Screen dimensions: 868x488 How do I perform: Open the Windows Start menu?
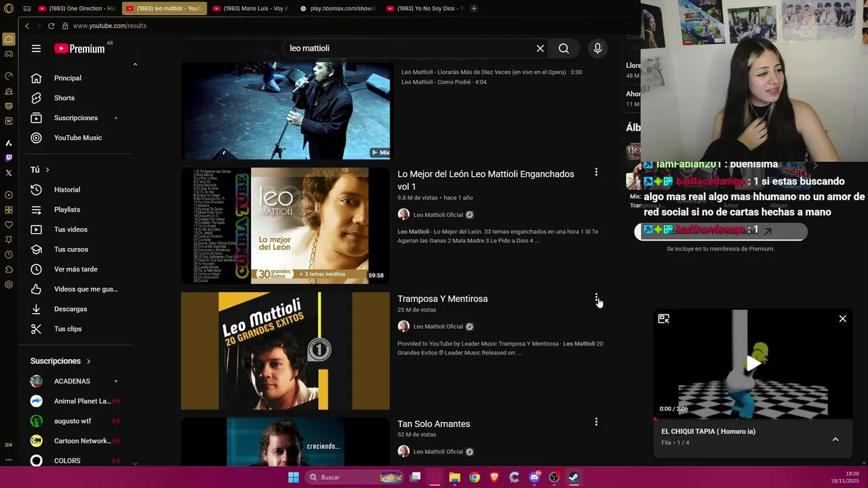coord(294,477)
